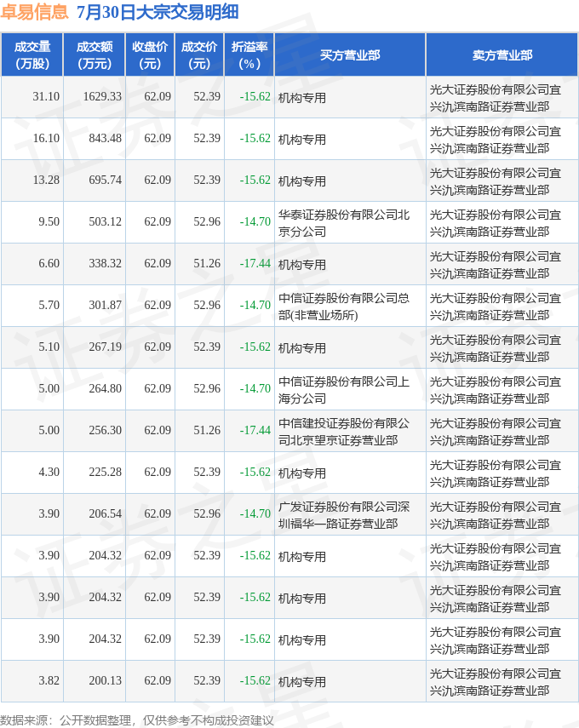The width and height of the screenshot is (579, 728).
Task: Click the 成交量(万股) column header
Action: pyautogui.click(x=32, y=54)
